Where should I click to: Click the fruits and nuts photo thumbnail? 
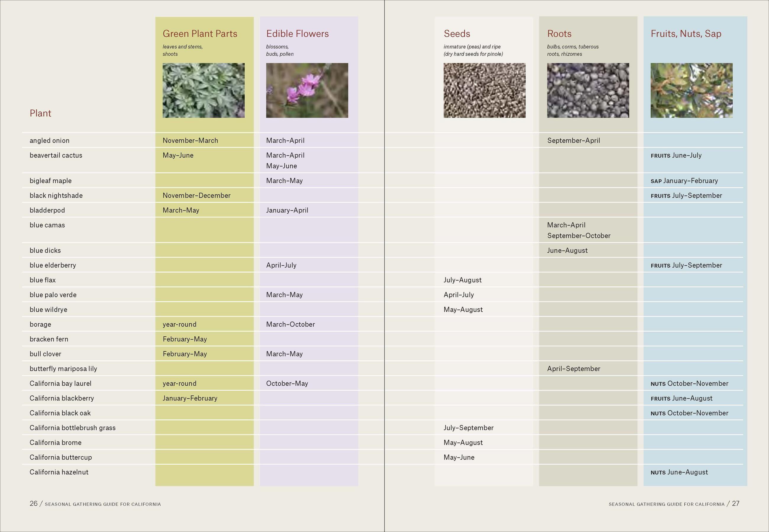(691, 90)
